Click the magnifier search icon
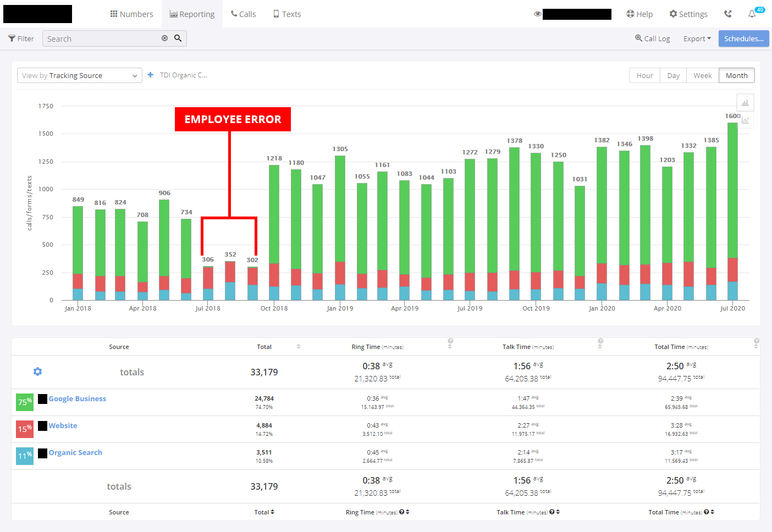 coord(178,38)
